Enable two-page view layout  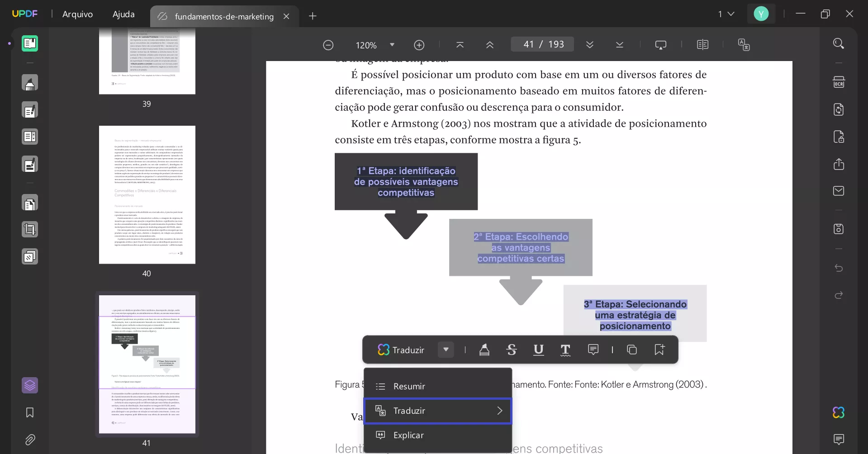pos(703,44)
